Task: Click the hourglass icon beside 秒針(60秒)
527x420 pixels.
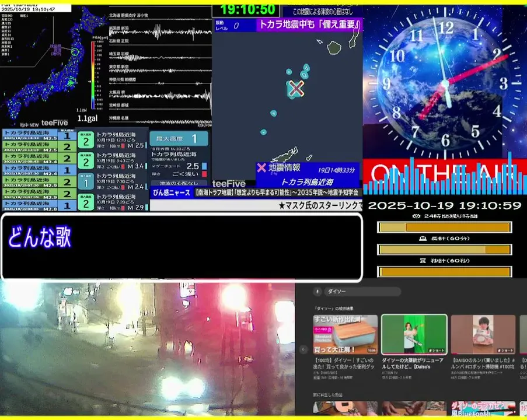Action: pos(423,260)
